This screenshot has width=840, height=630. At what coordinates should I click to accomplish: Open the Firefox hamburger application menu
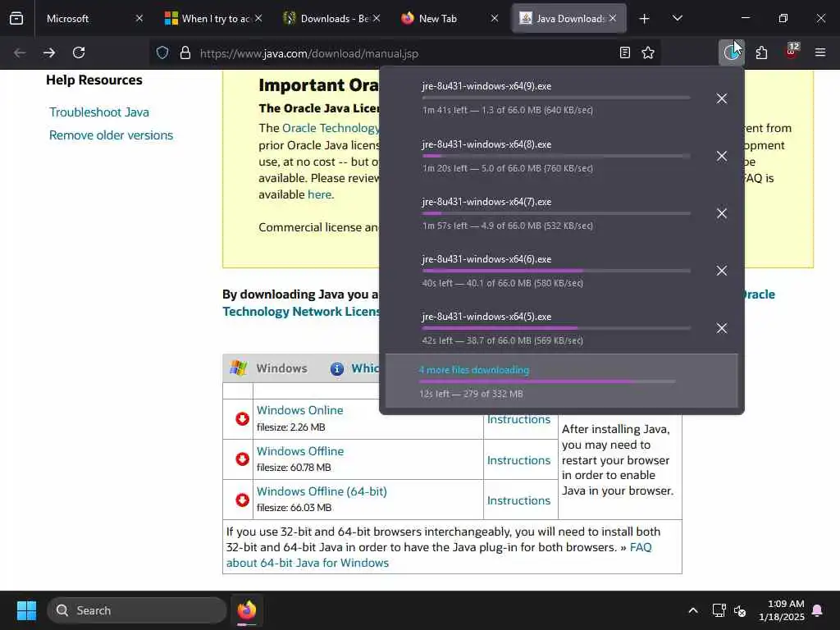point(820,52)
